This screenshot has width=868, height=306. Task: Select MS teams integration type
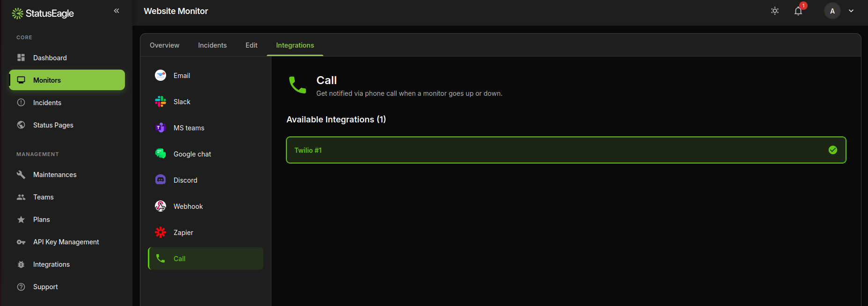click(205, 128)
